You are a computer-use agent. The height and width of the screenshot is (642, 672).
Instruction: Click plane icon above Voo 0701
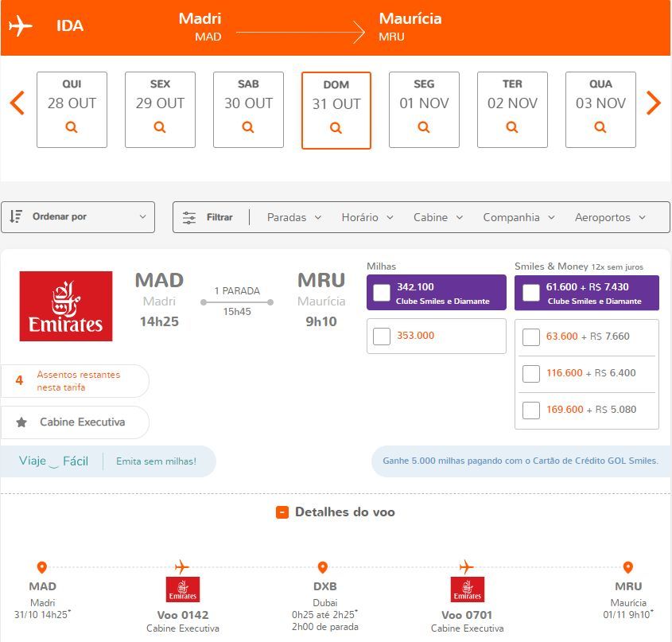(466, 567)
